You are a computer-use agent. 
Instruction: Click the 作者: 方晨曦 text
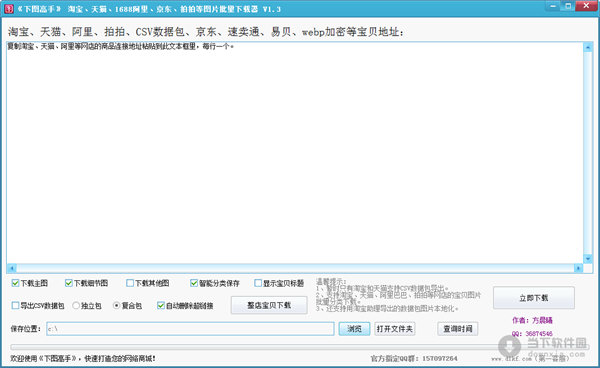coord(532,320)
